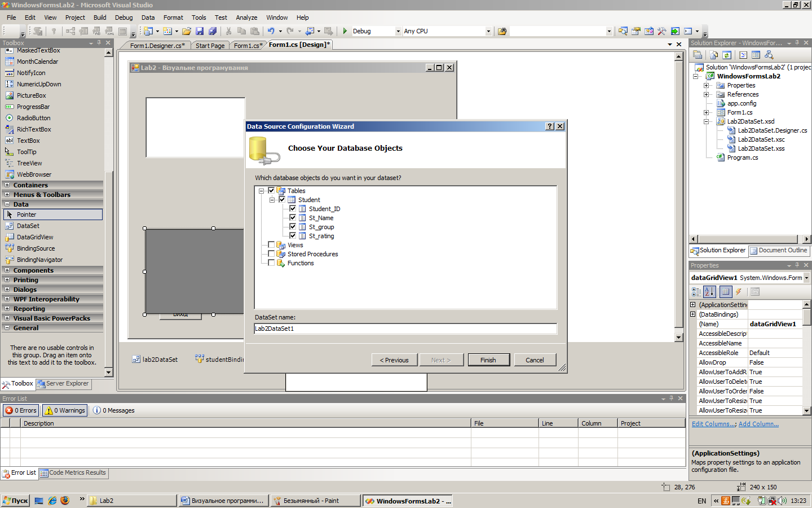The height and width of the screenshot is (508, 812).
Task: Open Firefox from the quick launch
Action: tap(65, 501)
